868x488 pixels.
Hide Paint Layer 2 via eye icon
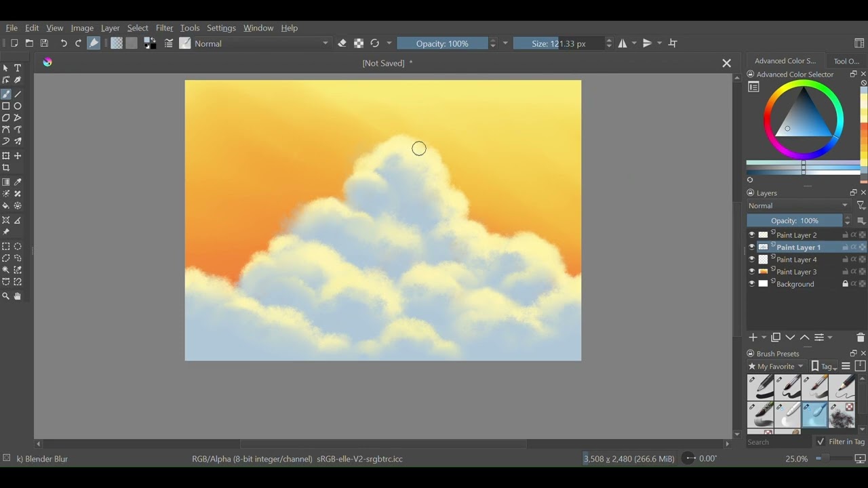pyautogui.click(x=751, y=235)
